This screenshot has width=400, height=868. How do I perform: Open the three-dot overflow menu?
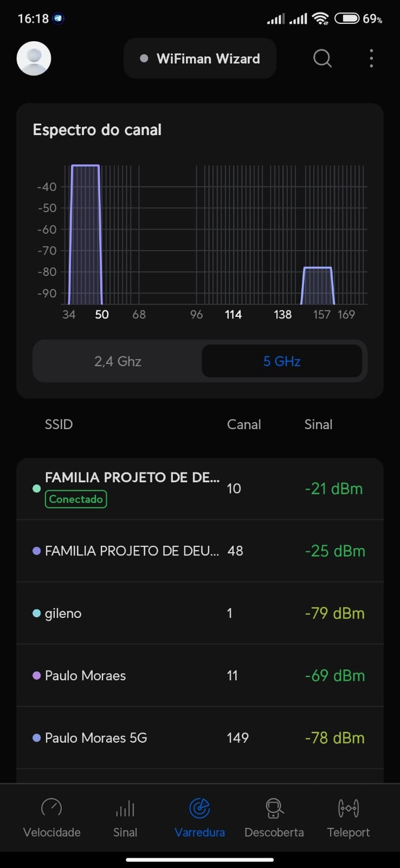pyautogui.click(x=371, y=58)
